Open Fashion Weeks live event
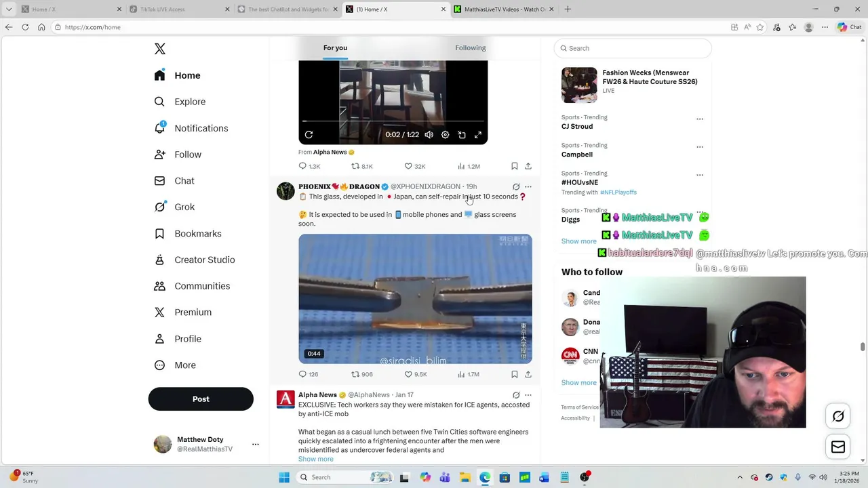 [632, 85]
